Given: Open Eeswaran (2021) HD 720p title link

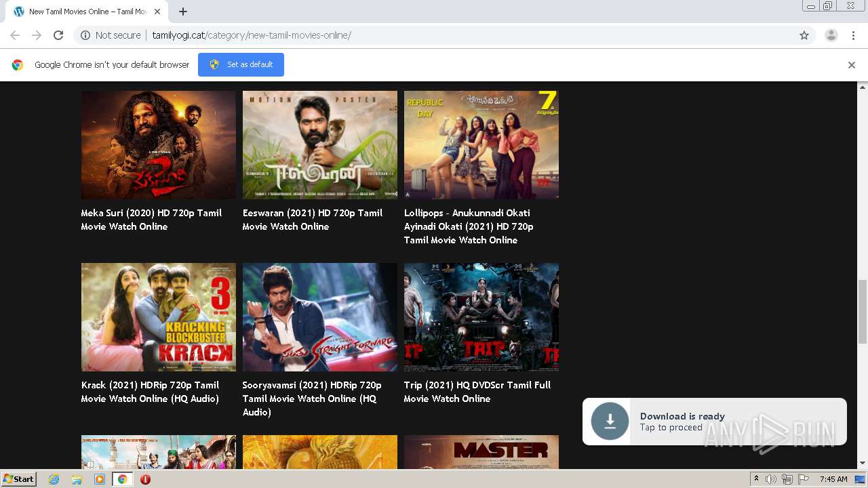Looking at the screenshot, I should click(x=313, y=220).
